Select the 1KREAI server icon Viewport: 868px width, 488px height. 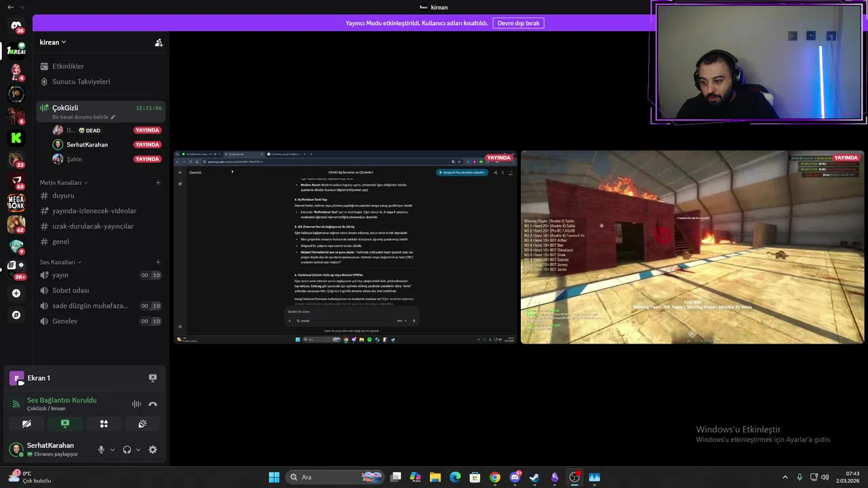click(16, 50)
